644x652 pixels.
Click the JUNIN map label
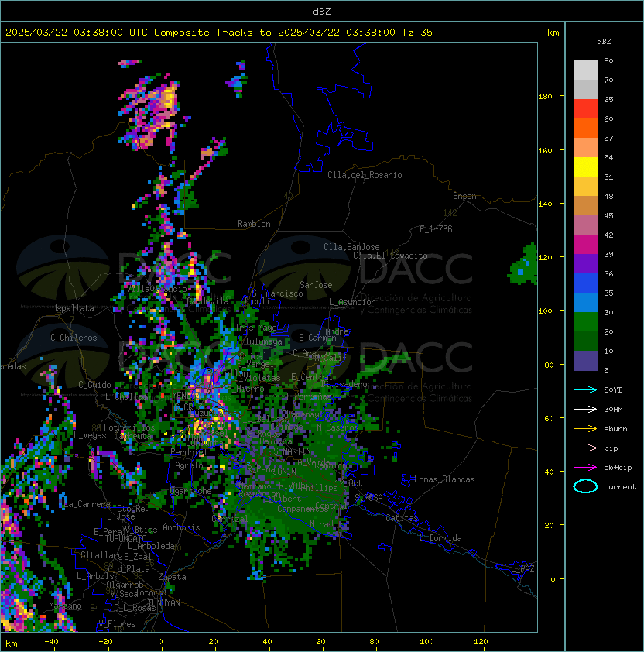pos(284,471)
